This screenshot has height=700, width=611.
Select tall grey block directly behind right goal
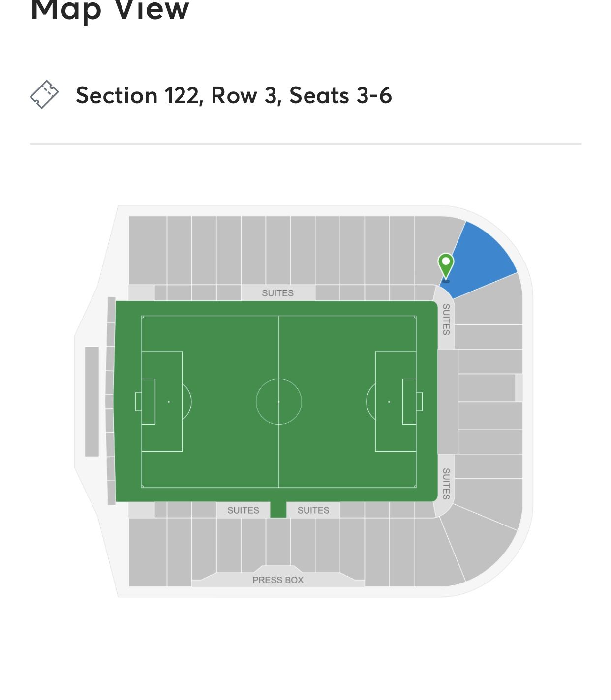pos(448,402)
